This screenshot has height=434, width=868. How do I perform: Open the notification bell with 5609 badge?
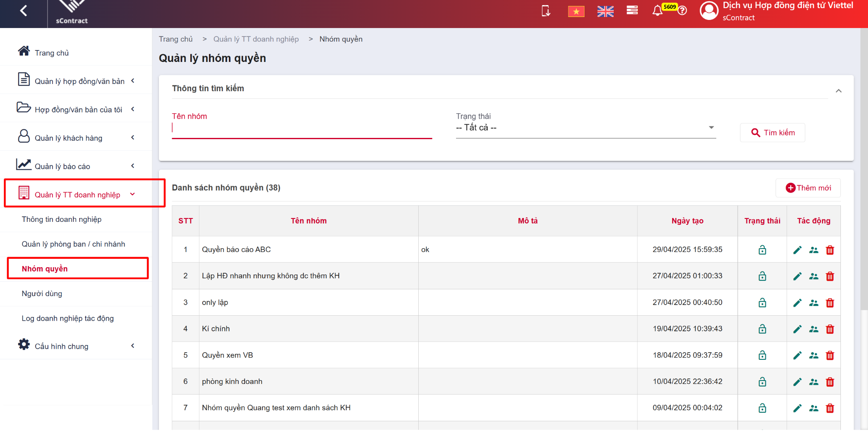pos(657,11)
